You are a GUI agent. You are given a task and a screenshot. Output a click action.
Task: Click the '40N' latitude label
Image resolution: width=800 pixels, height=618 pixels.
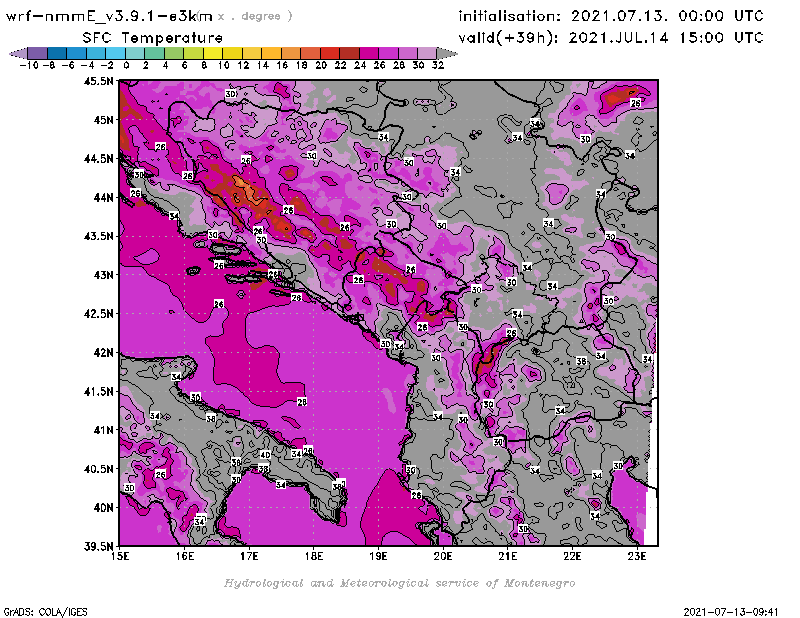coord(103,508)
